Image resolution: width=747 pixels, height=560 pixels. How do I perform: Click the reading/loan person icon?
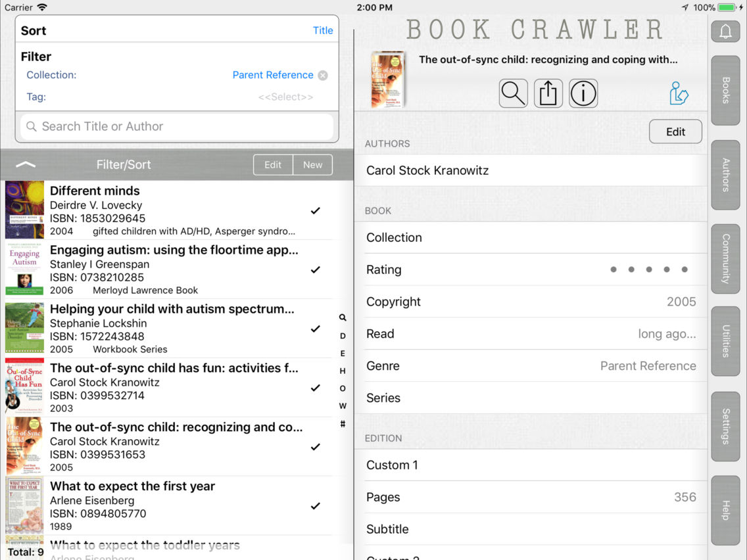tap(678, 93)
